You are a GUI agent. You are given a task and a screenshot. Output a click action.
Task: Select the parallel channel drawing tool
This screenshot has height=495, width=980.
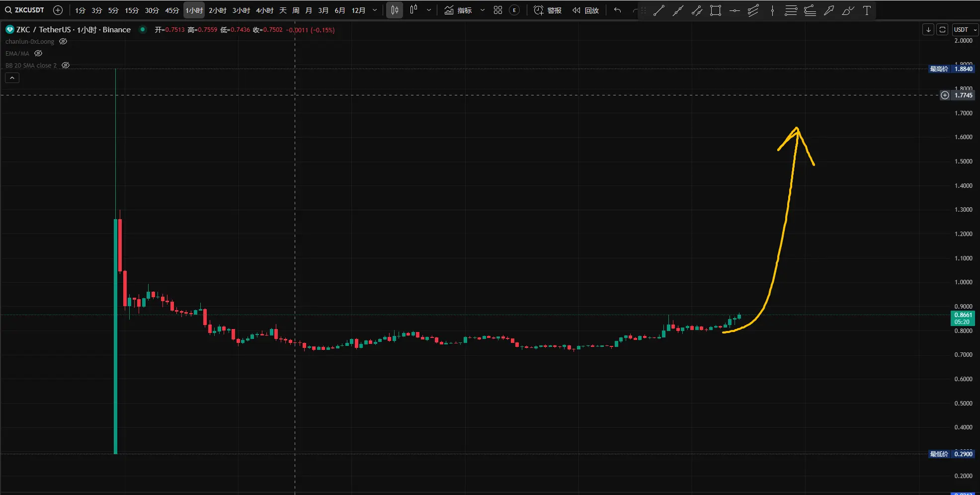click(x=697, y=10)
